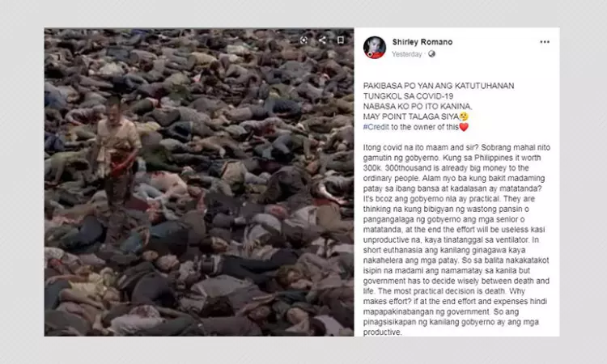607x364 pixels.
Task: Click the "MAY POINT TALAGA SIYA" line
Action: (411, 116)
